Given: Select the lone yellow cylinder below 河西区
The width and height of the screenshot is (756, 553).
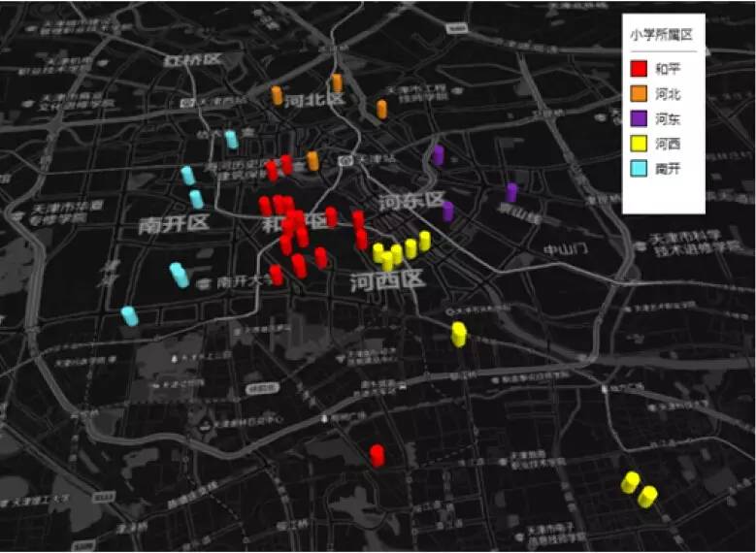Looking at the screenshot, I should pos(458,334).
